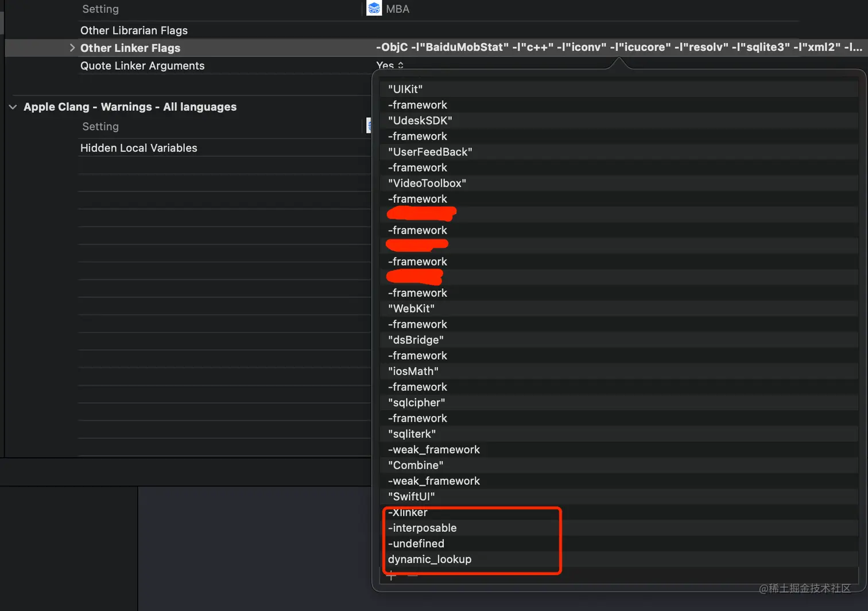Select the -framework entry directly above "WebKit"

tap(619, 293)
